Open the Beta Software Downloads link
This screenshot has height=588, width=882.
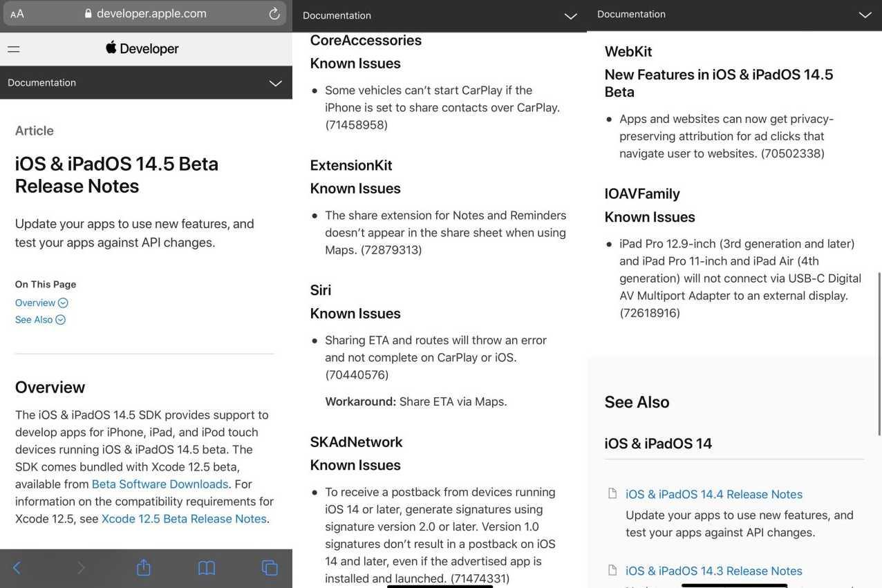click(x=160, y=484)
